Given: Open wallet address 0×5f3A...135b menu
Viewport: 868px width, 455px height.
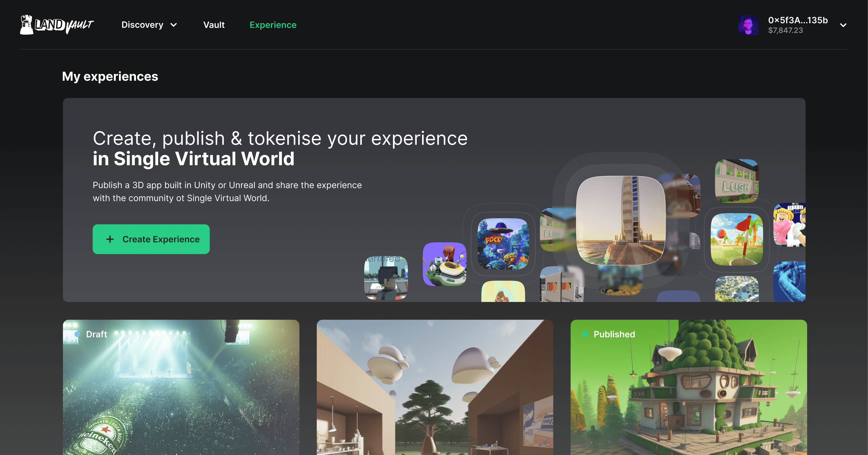Looking at the screenshot, I should pyautogui.click(x=798, y=20).
